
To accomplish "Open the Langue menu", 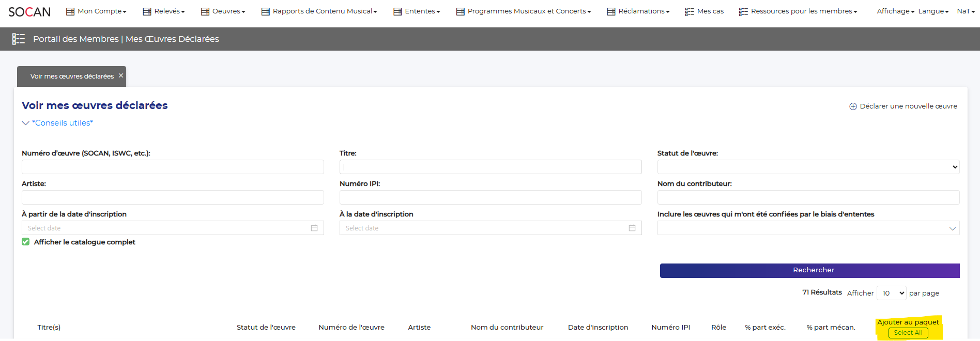I will pyautogui.click(x=933, y=11).
